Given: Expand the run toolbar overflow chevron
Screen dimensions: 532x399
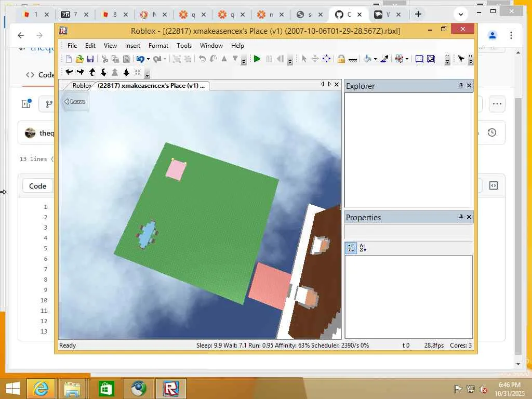Looking at the screenshot, I should (290, 60).
